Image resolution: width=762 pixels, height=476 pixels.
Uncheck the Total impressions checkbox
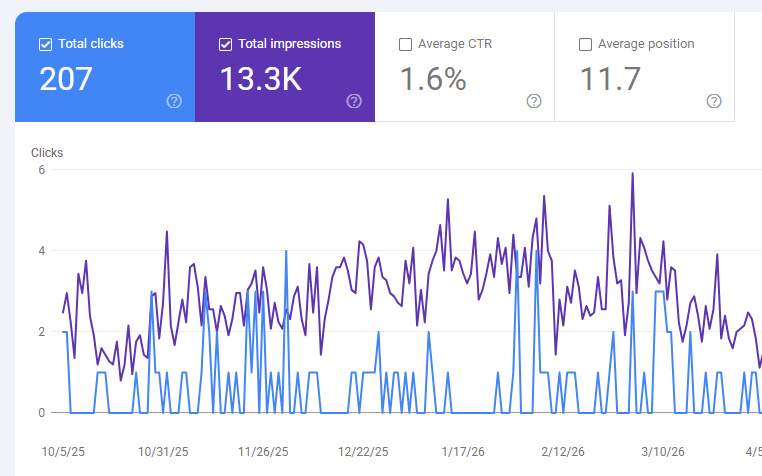click(x=225, y=45)
